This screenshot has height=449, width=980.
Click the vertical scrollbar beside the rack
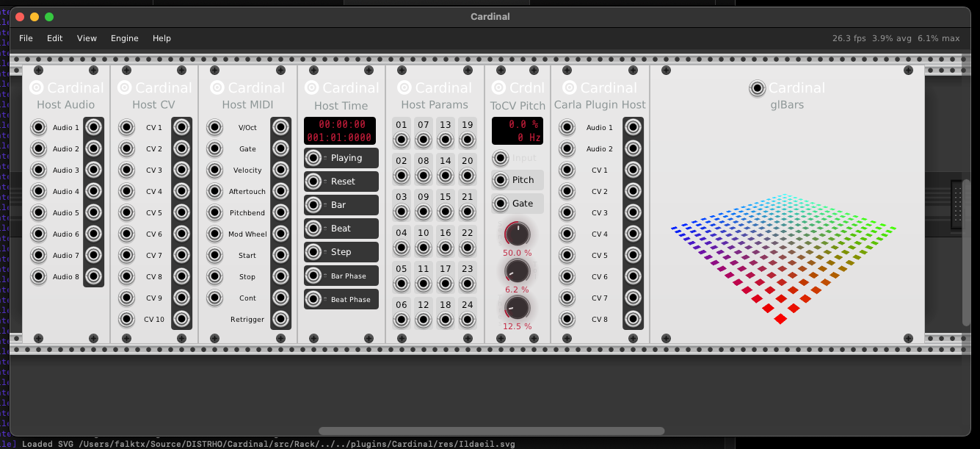click(x=967, y=253)
